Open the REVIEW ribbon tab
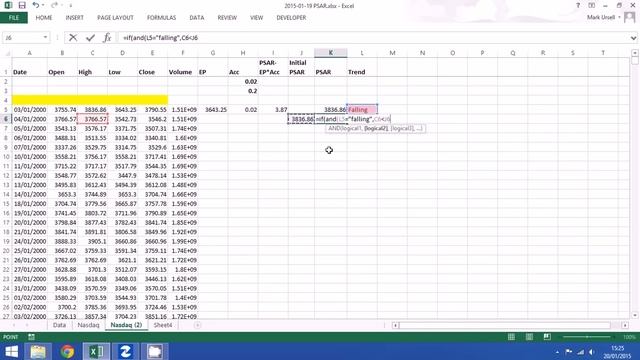 (227, 18)
